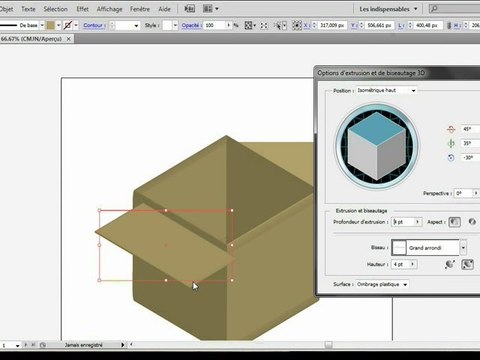The width and height of the screenshot is (480, 360).
Task: Open the Fenêtre menu
Action: coord(140,9)
